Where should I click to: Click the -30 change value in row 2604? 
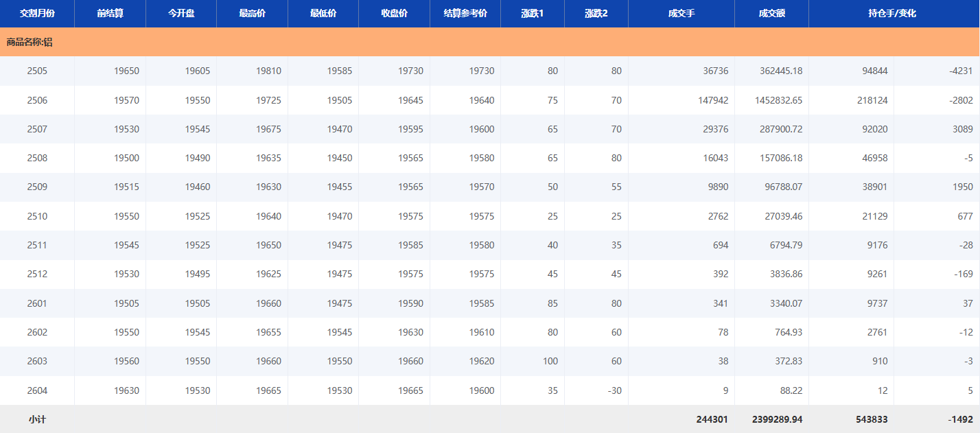click(x=614, y=390)
